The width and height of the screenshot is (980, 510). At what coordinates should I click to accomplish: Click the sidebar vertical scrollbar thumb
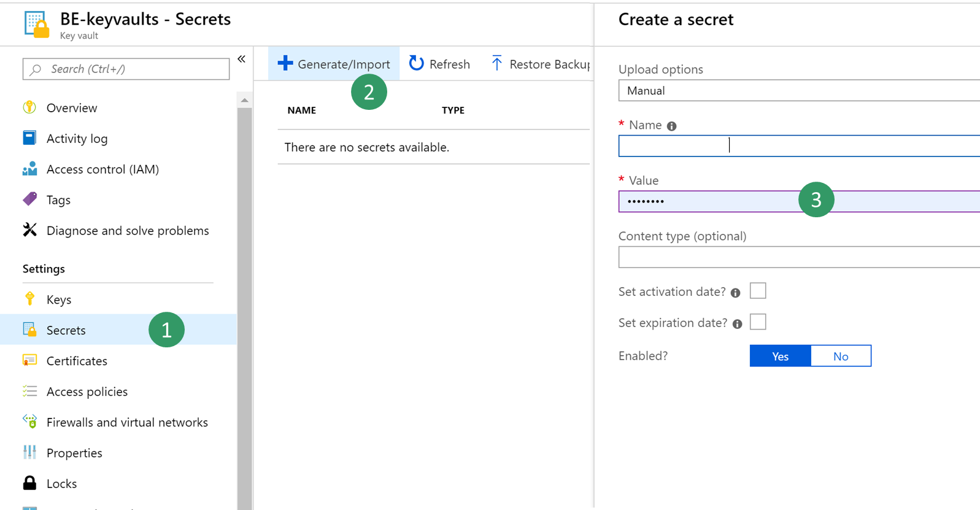click(245, 309)
